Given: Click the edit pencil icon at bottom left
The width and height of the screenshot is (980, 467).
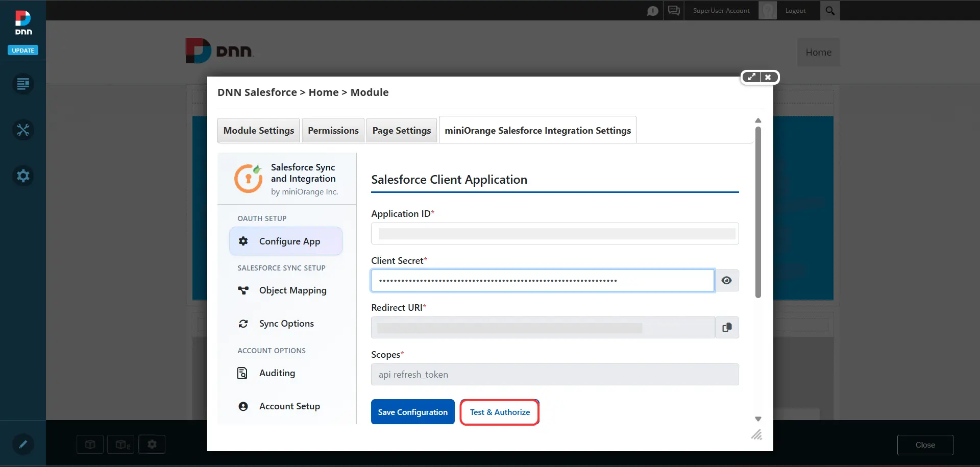Looking at the screenshot, I should [x=23, y=444].
